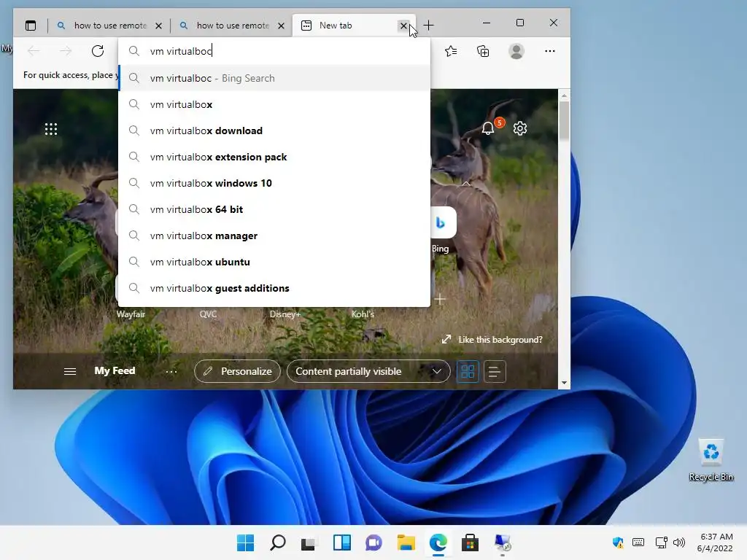Open Teams Chat on taskbar
747x560 pixels.
click(374, 542)
